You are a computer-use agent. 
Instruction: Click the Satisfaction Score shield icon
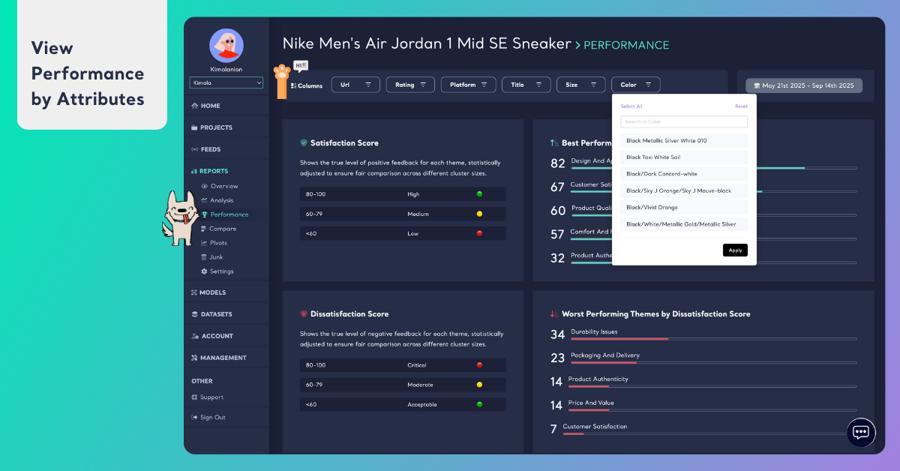[304, 143]
